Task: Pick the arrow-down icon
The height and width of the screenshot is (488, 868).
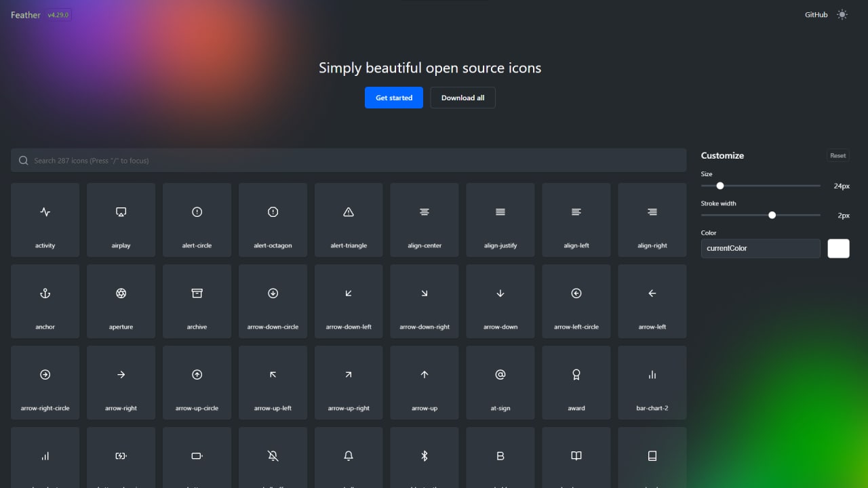Action: 500,301
